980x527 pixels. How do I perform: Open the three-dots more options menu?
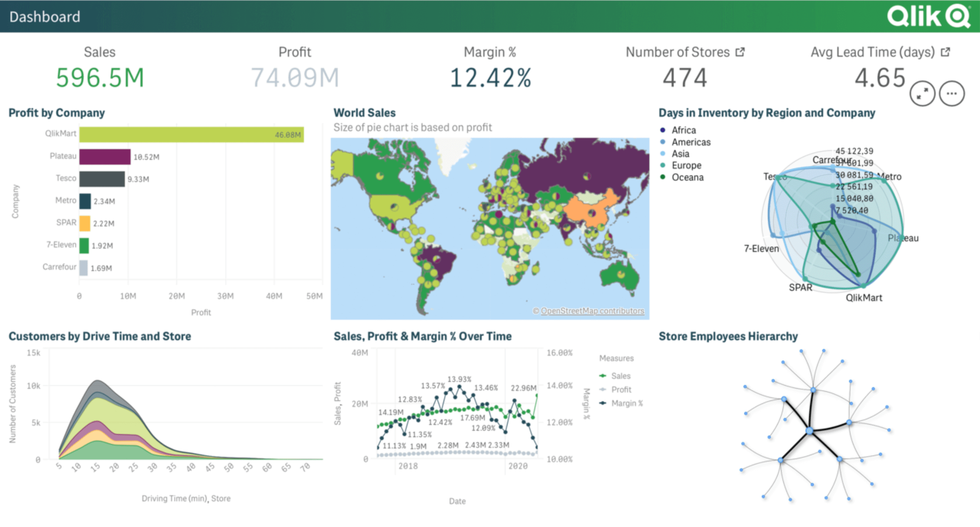click(x=952, y=93)
